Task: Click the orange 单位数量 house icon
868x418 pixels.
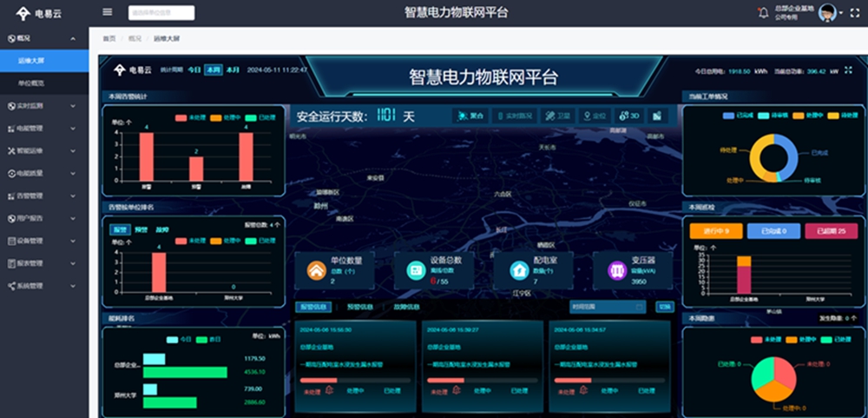Action: (x=313, y=270)
